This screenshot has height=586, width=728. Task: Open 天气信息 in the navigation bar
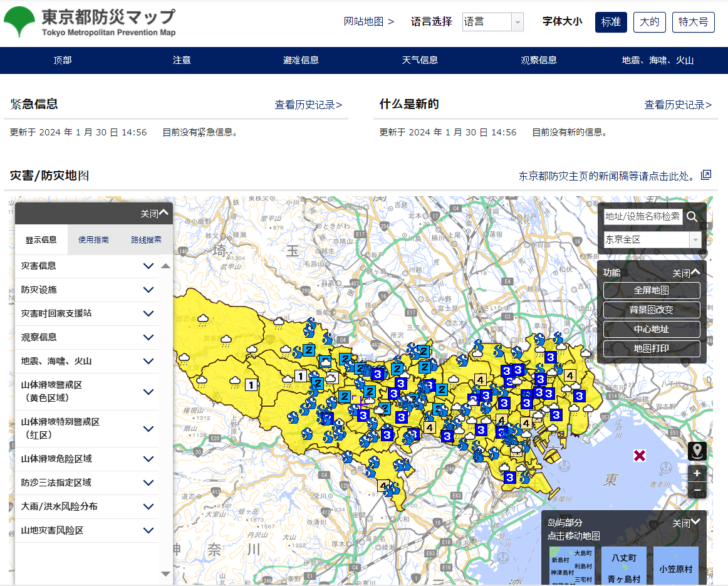(x=420, y=60)
